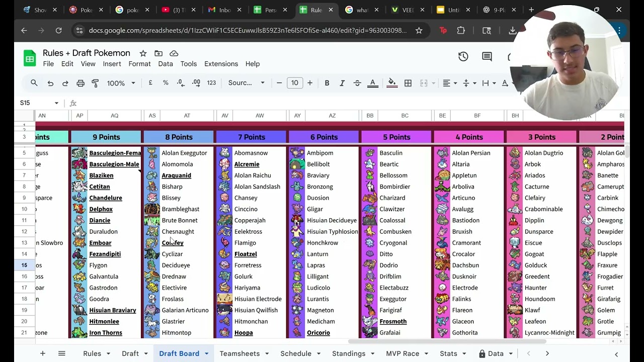644x362 pixels.
Task: Open the Draft Board tab dropdown arrow
Action: [206, 354]
